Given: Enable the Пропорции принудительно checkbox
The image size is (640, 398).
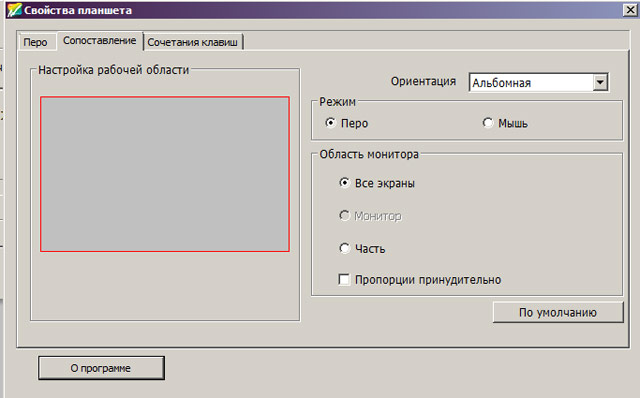Looking at the screenshot, I should (x=344, y=280).
